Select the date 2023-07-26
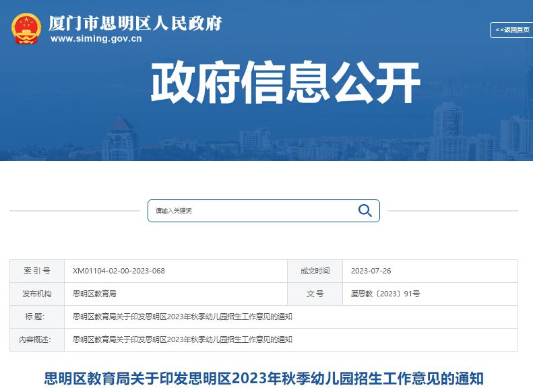 point(371,271)
